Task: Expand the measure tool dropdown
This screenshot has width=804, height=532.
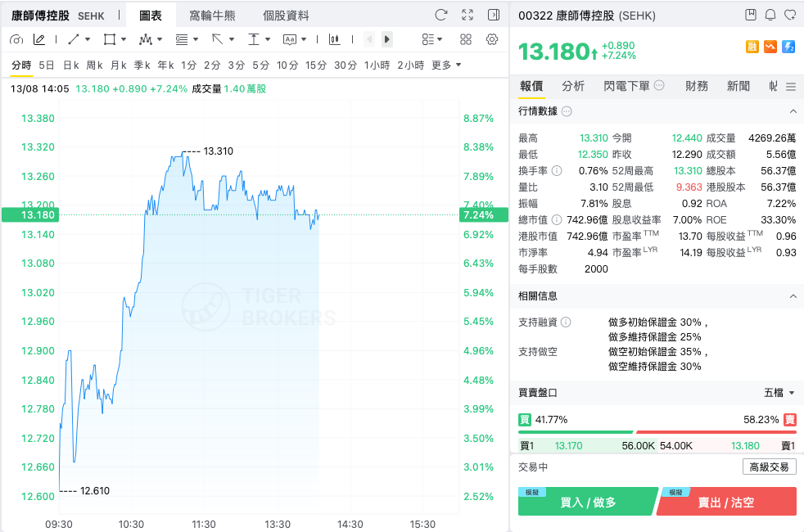Action: point(268,39)
